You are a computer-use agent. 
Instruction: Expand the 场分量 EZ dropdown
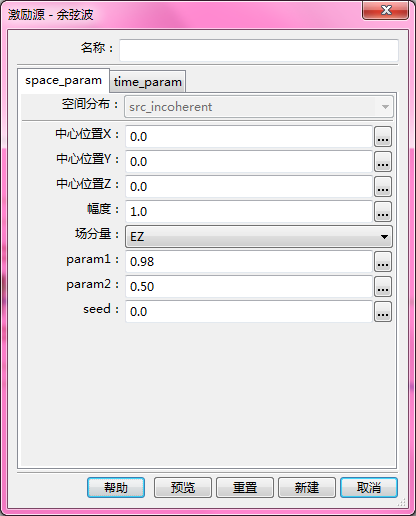coord(259,237)
